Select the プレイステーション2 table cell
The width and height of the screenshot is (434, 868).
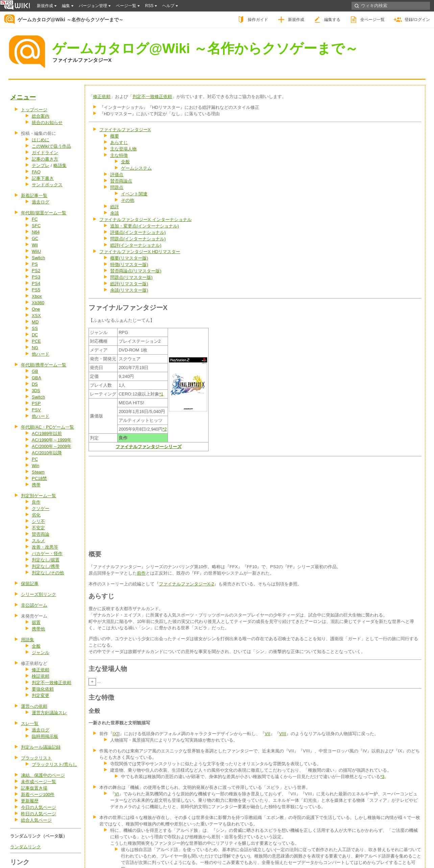[143, 341]
